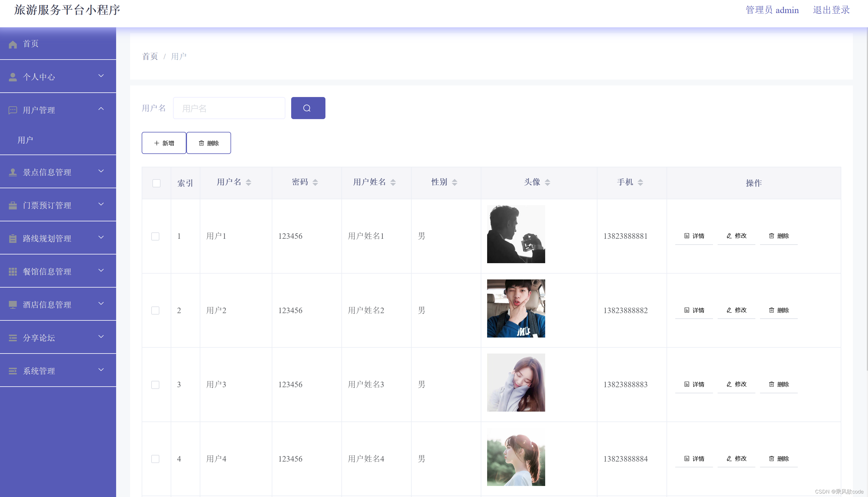Screen dimensions: 868x497
Task: Click the search magnifier button
Action: pos(308,108)
